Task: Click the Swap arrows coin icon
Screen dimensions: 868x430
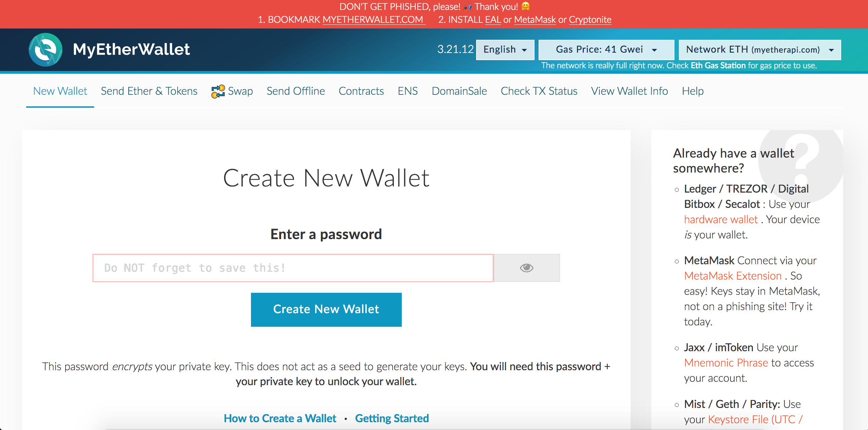Action: 218,91
